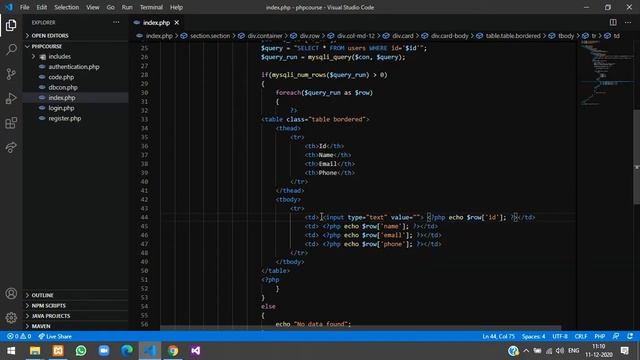Click the Split Editor icon
Image resolution: width=640 pixels, height=360 pixels.
coord(613,22)
